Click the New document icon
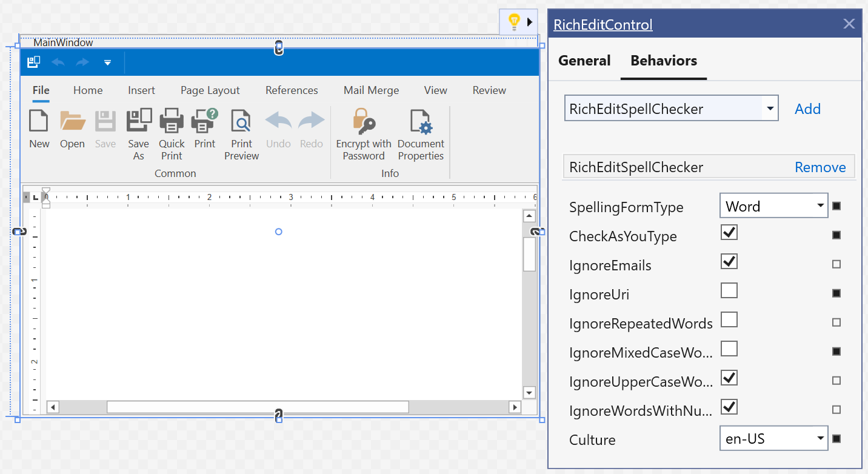The width and height of the screenshot is (868, 474). tap(39, 121)
